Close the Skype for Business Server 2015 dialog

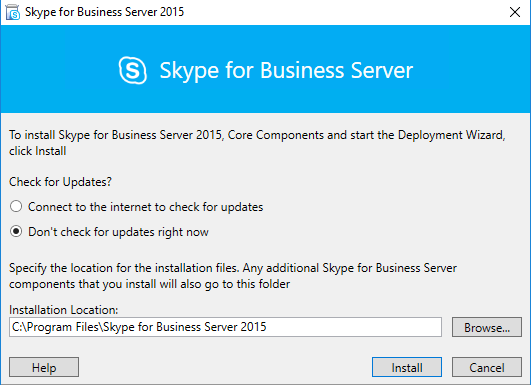[x=515, y=12]
